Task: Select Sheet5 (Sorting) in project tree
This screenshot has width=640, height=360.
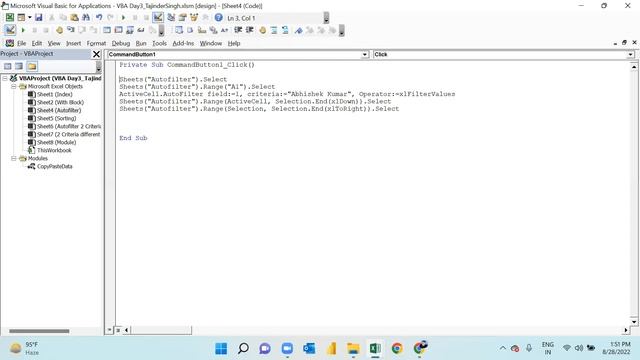Action: [56, 118]
